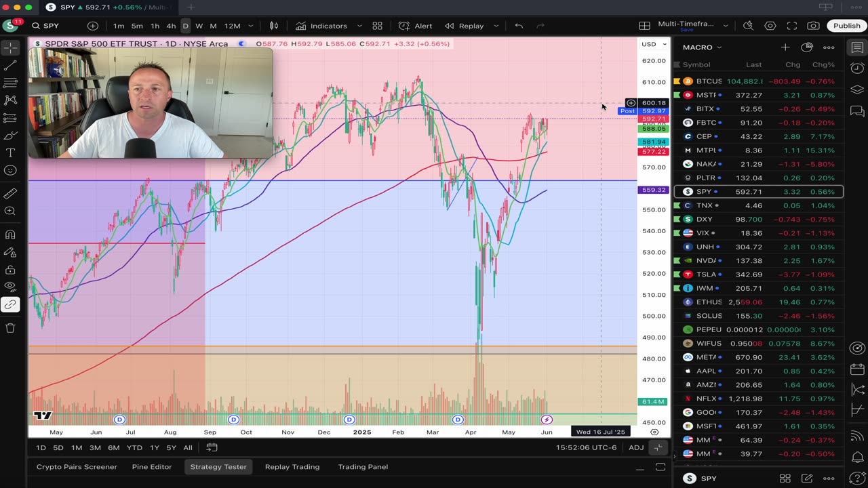868x488 pixels.
Task: Open the Measure ruler tool
Action: [x=10, y=193]
